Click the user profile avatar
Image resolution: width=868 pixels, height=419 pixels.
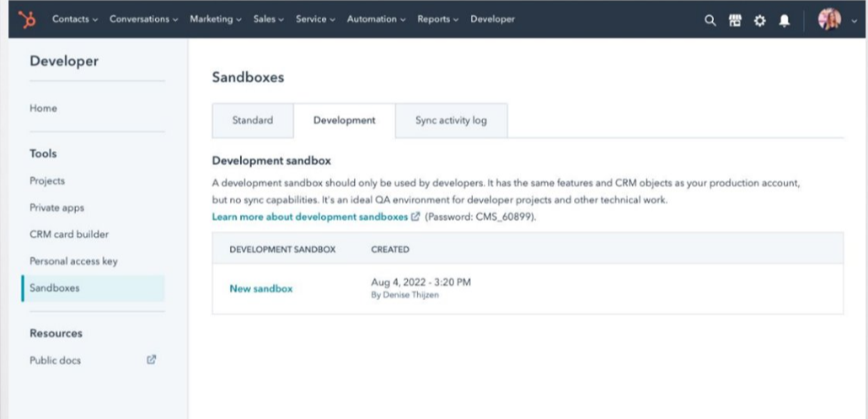coord(829,19)
